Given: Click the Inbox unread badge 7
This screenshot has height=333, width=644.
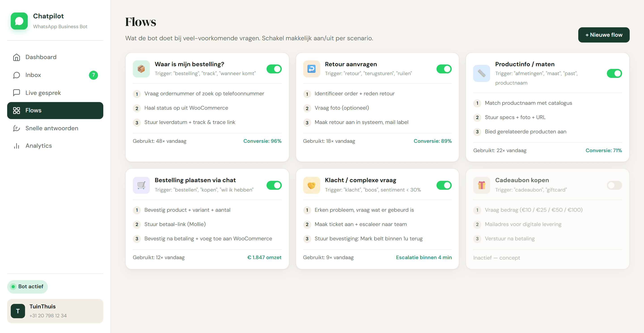Looking at the screenshot, I should pos(93,75).
